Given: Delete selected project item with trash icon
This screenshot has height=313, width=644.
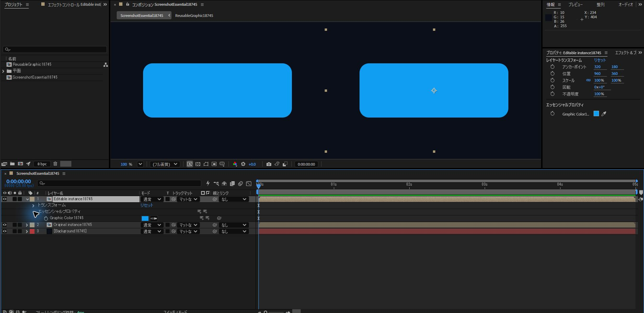Looking at the screenshot, I should tap(55, 164).
